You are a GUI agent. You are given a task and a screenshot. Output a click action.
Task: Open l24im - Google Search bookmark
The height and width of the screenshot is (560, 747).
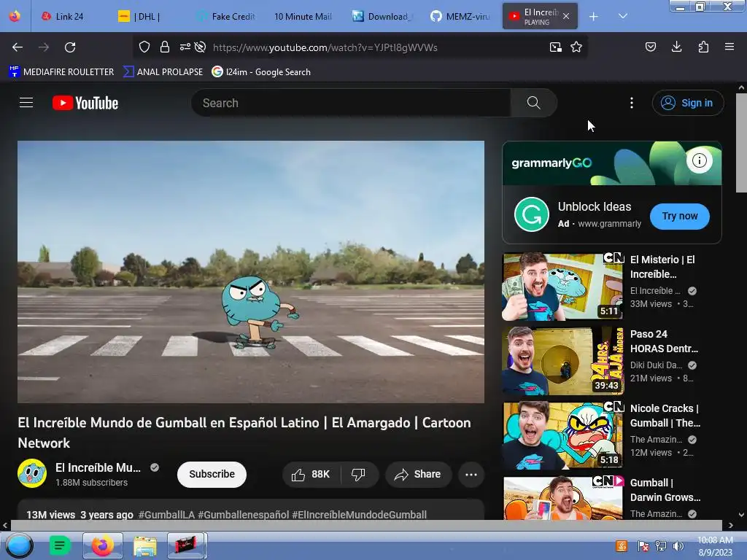tap(261, 72)
